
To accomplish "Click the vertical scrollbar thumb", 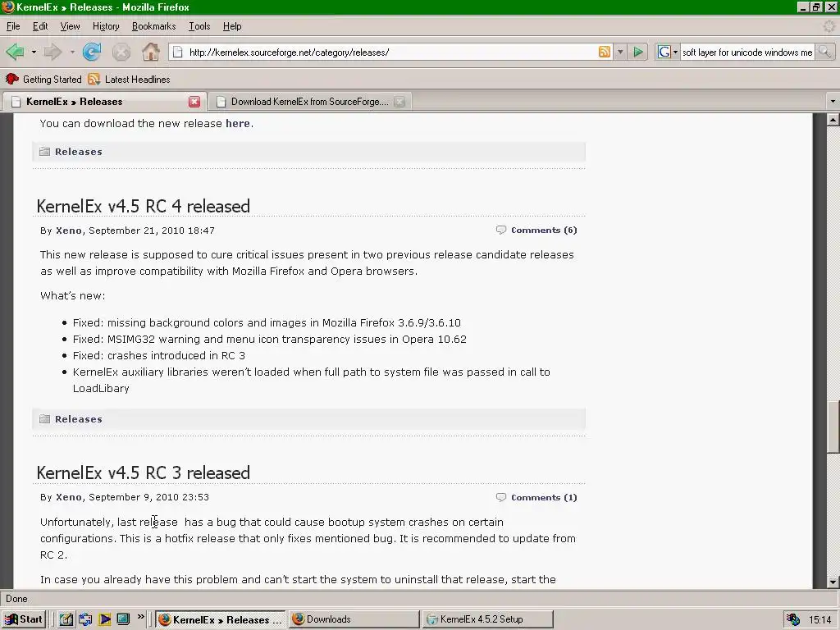I will pyautogui.click(x=833, y=427).
